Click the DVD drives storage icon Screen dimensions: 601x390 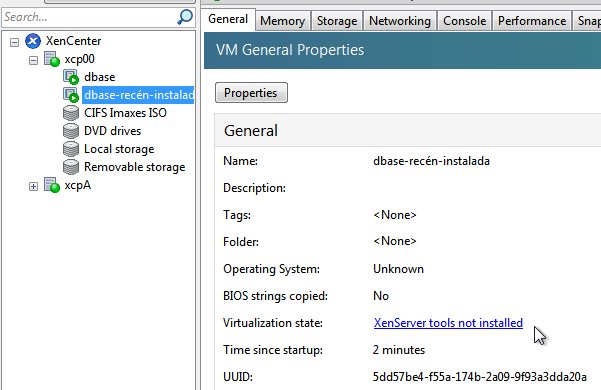(71, 131)
